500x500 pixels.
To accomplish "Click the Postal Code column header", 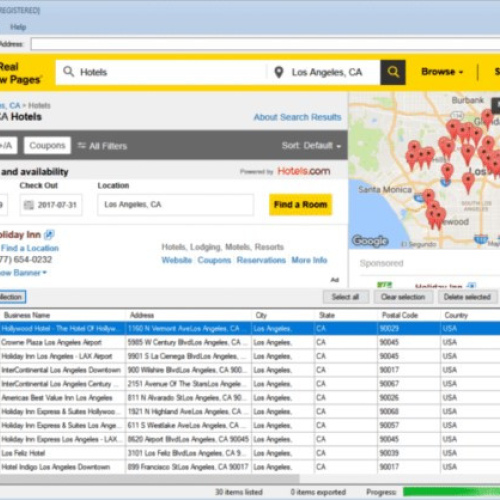I will click(409, 315).
